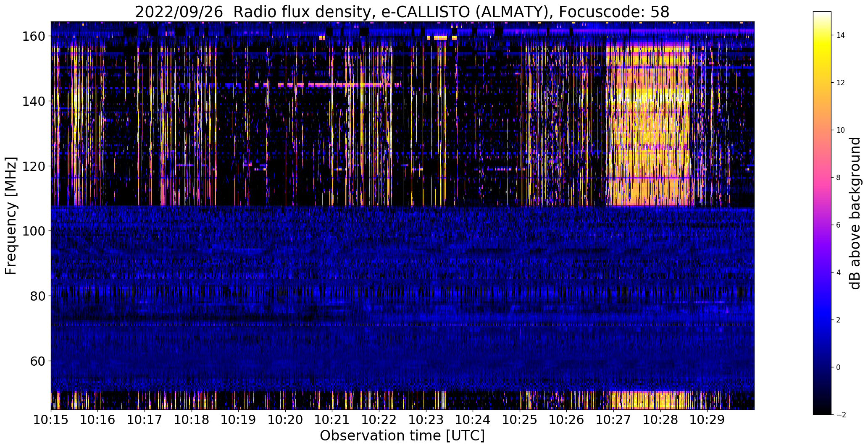Click the colorbar tick labeled 12
Screen dimensions: 868x448
pos(840,83)
